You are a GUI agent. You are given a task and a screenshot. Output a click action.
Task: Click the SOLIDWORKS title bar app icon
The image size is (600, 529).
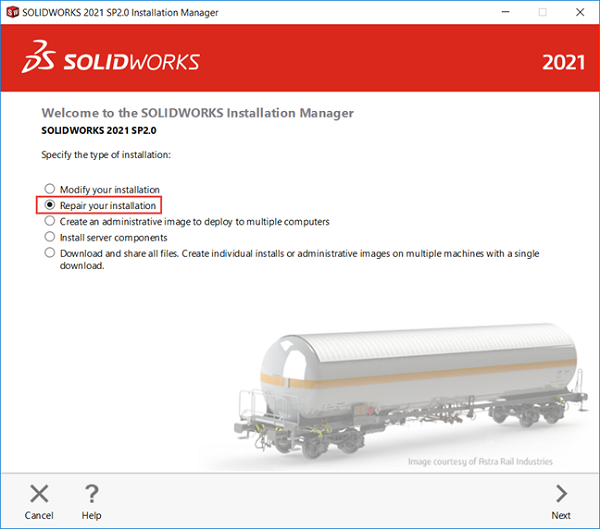pyautogui.click(x=13, y=12)
